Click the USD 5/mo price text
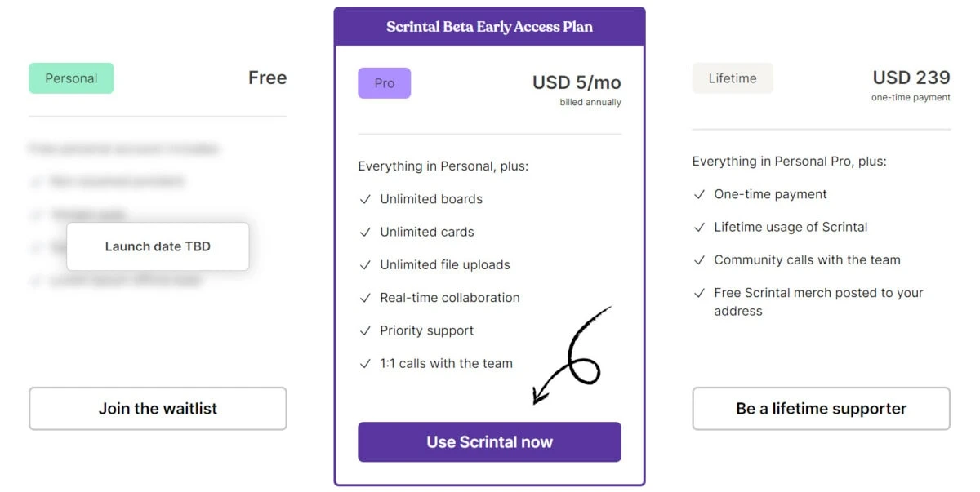The width and height of the screenshot is (980, 492). 577,82
